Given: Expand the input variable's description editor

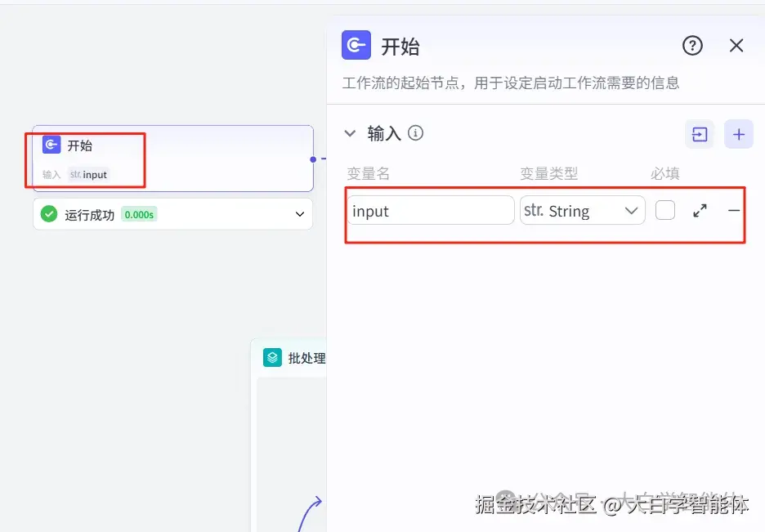Looking at the screenshot, I should coord(700,211).
